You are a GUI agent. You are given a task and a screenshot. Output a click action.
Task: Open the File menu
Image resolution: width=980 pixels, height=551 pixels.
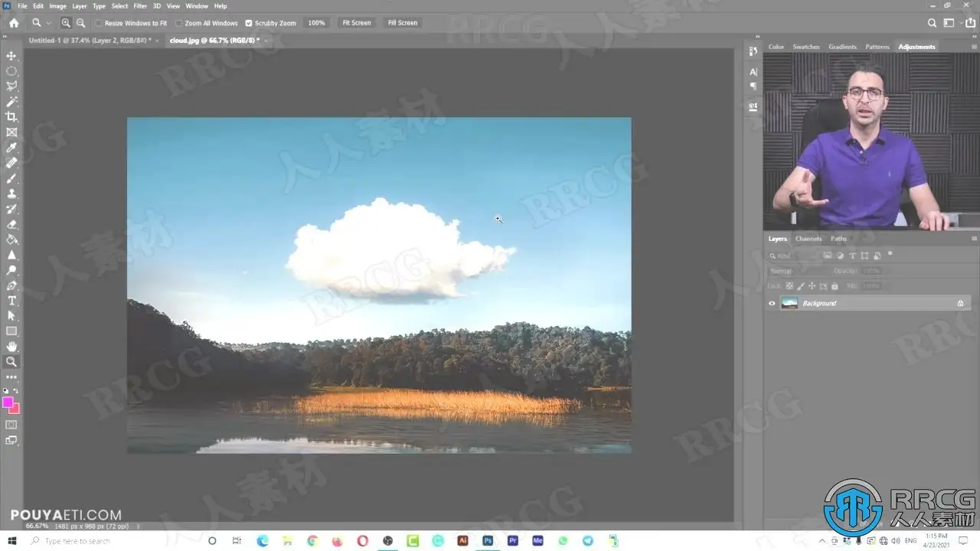tap(22, 6)
